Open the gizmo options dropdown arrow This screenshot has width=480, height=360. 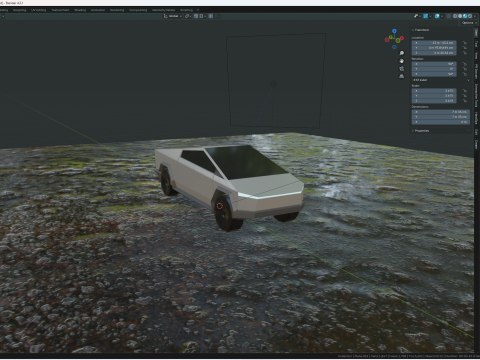(x=430, y=16)
